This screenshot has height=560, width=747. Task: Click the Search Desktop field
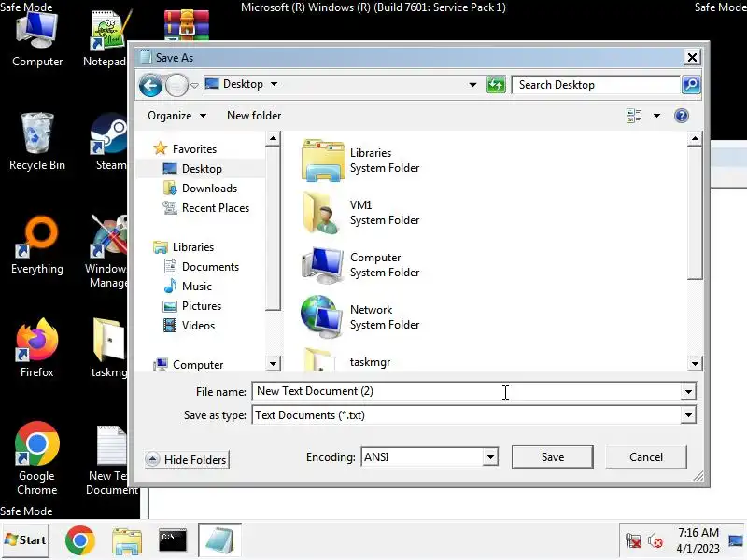tap(596, 85)
